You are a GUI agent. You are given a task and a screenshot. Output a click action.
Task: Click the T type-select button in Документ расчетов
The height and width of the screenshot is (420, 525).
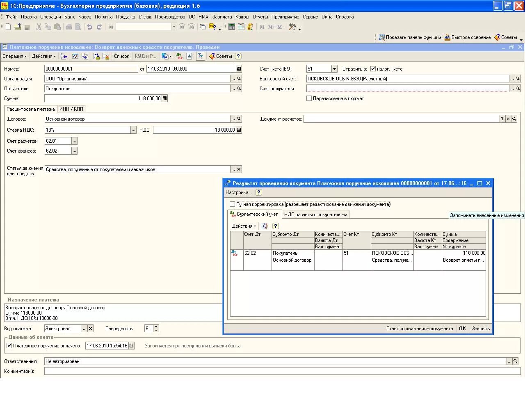[x=502, y=119]
